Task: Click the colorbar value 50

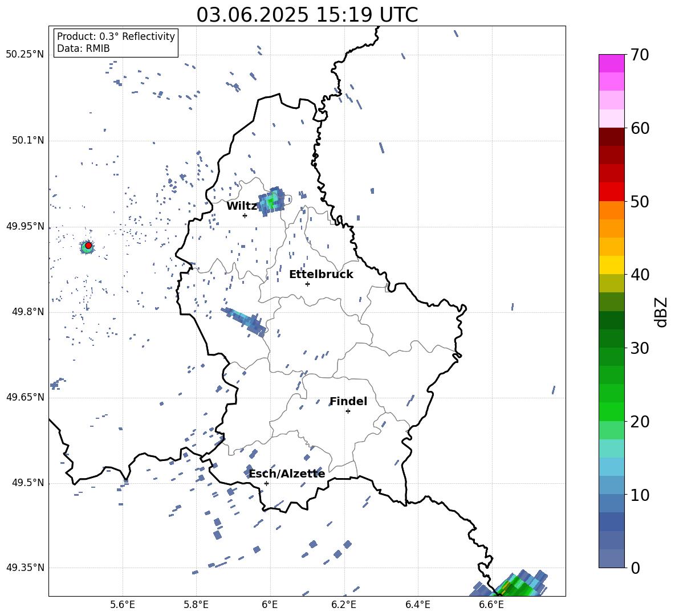Action: pyautogui.click(x=640, y=201)
